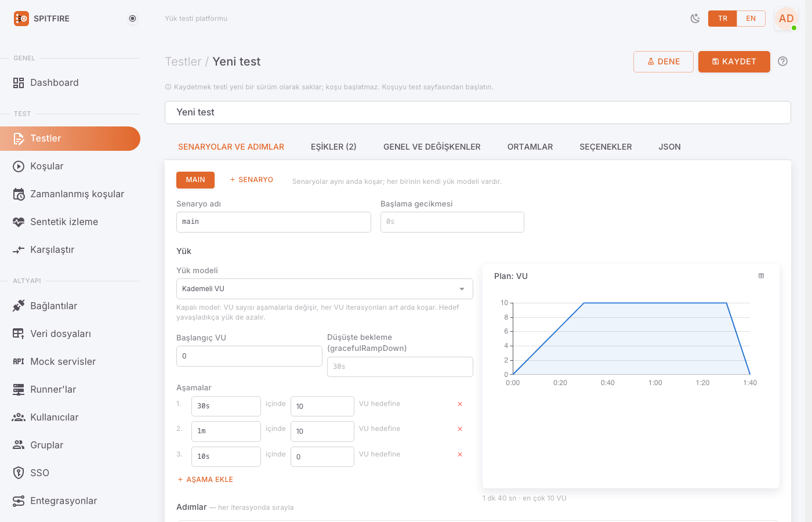
Task: Remove stage 3 with the red X
Action: pos(460,455)
